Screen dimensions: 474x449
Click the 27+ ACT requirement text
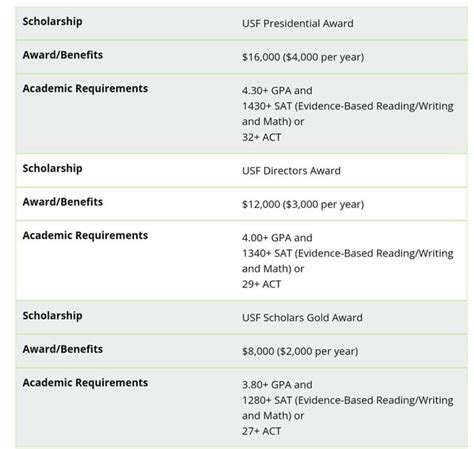point(262,431)
